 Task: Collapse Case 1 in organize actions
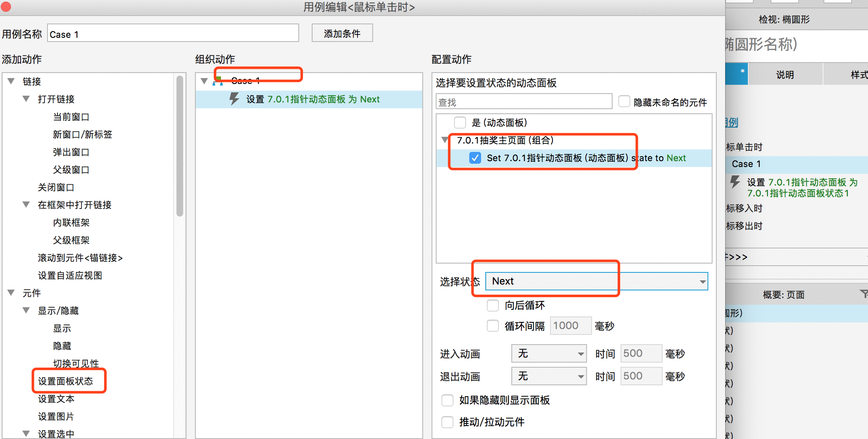tap(205, 81)
